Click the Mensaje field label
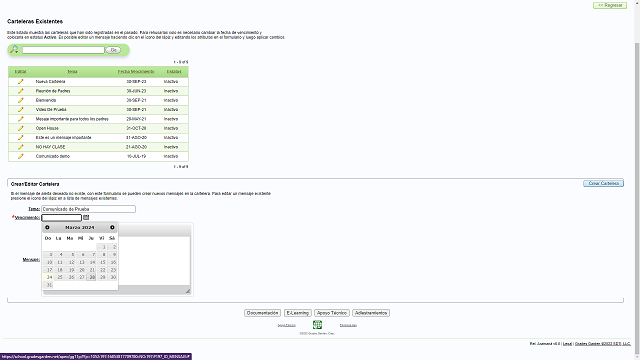Image resolution: width=640 pixels, height=360 pixels. (x=31, y=260)
